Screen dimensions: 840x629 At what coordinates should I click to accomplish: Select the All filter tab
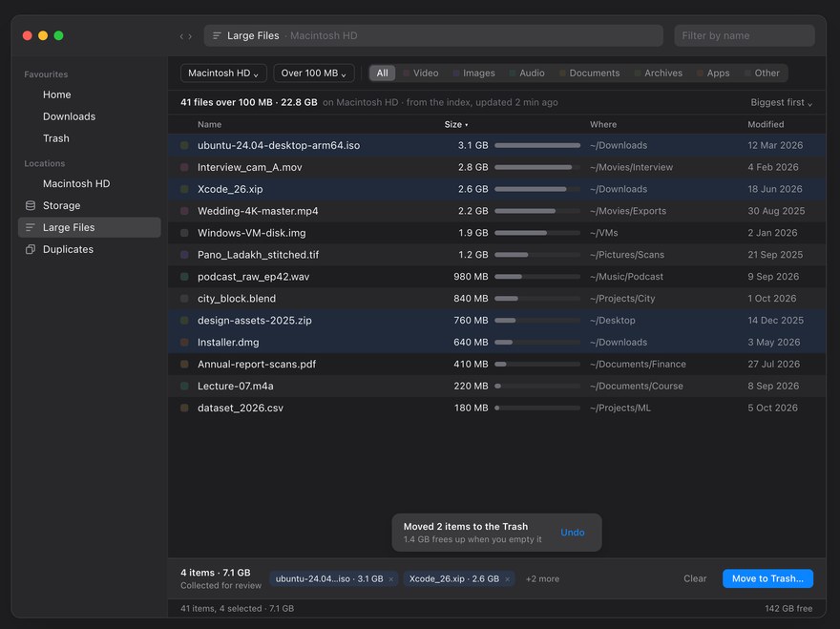coord(382,73)
